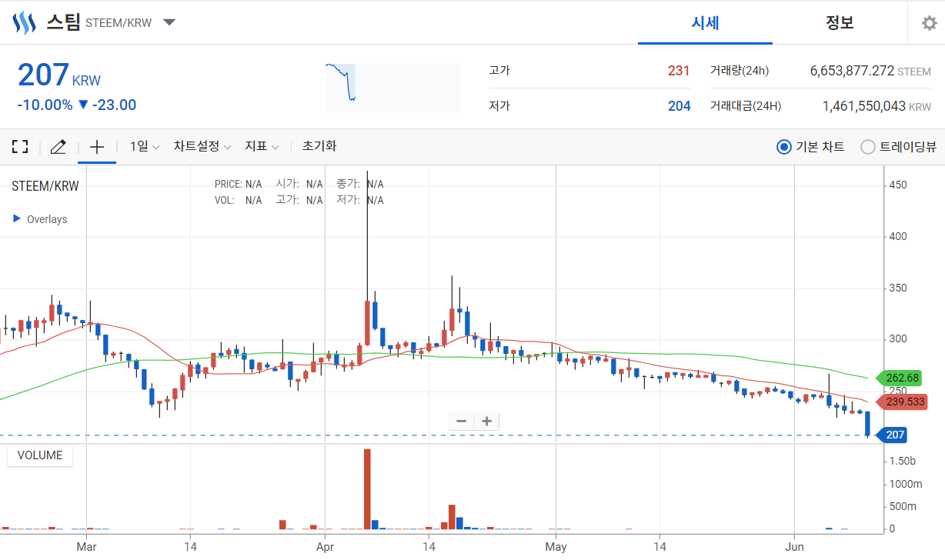Click the STEEM/KRW chart title label

point(45,185)
